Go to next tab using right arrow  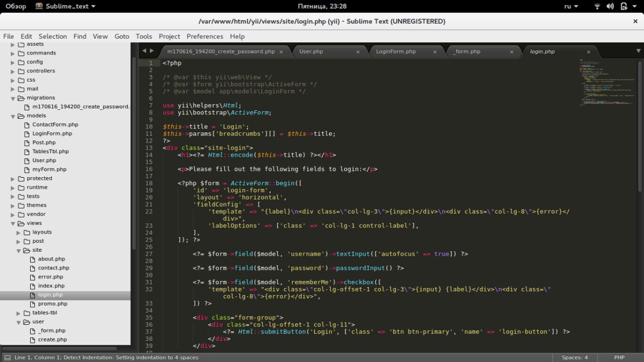coord(151,51)
